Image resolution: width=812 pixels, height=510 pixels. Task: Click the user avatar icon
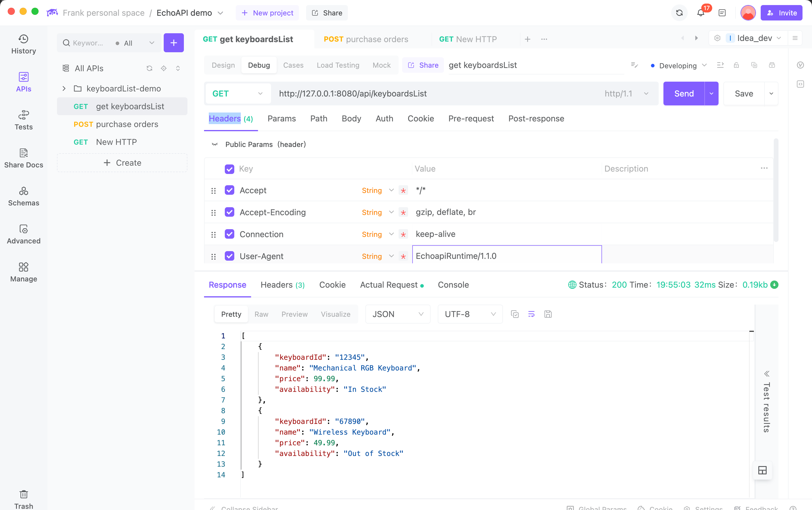(748, 13)
